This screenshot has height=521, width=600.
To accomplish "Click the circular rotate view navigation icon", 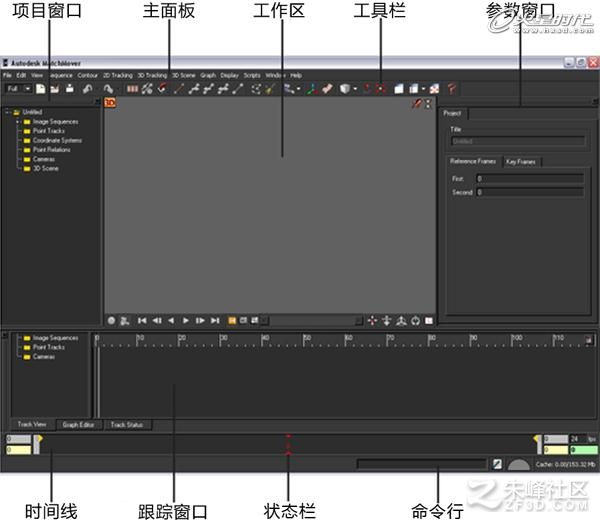I will [416, 321].
